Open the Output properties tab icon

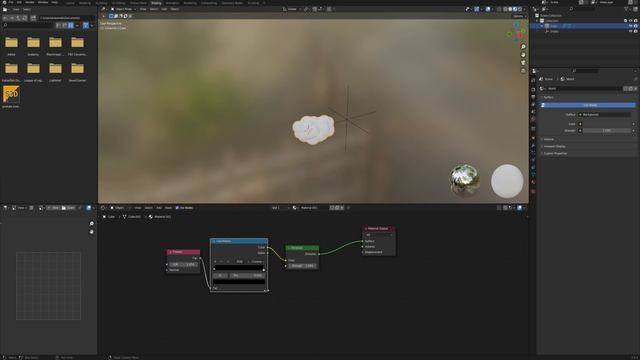pos(533,97)
